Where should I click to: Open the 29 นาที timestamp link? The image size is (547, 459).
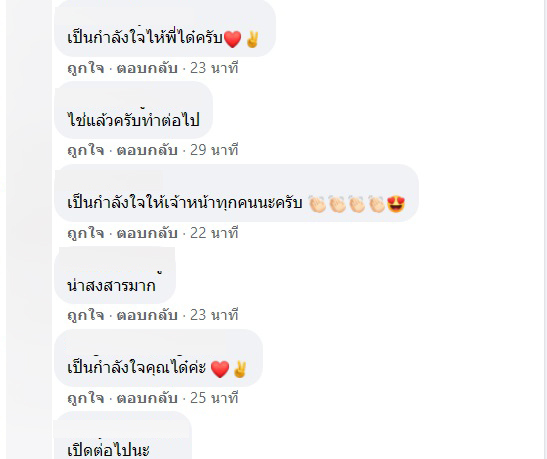point(214,150)
